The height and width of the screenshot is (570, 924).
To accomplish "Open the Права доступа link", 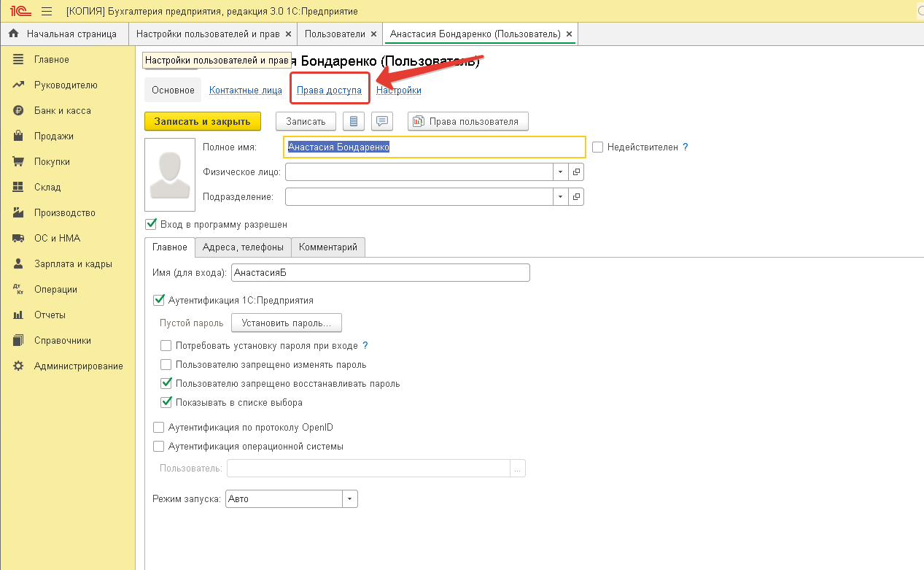I will pyautogui.click(x=329, y=90).
